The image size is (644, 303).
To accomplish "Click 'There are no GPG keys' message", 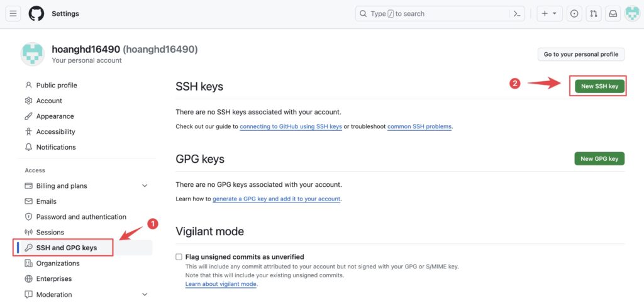I will (258, 184).
